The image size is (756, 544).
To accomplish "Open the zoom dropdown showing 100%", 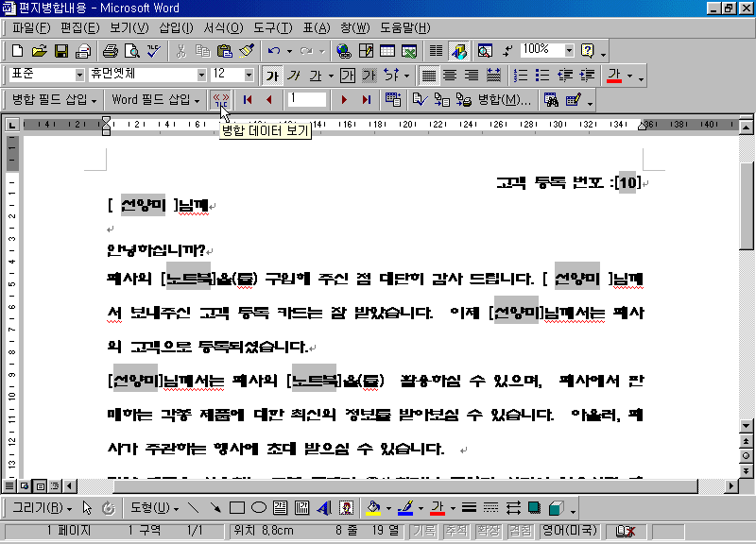I will click(x=570, y=50).
